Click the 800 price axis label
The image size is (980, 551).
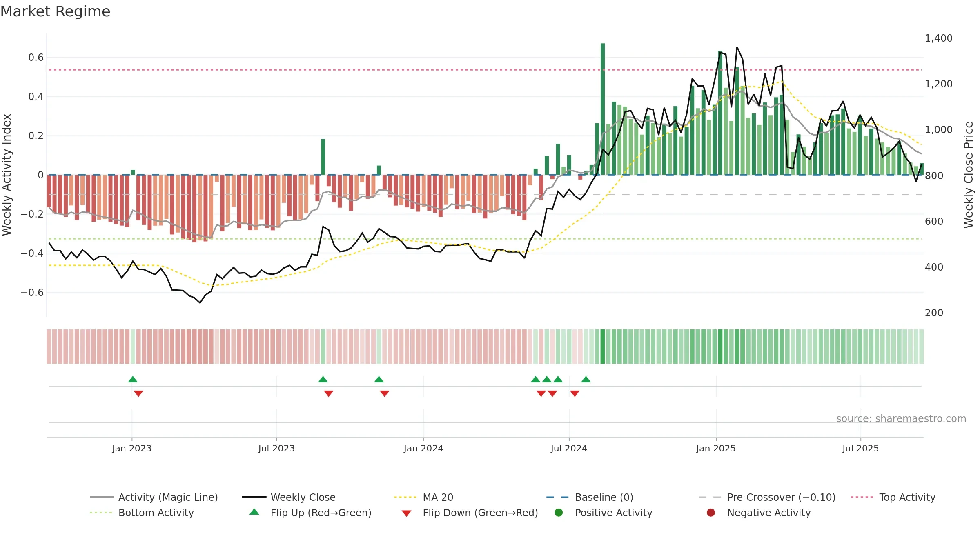[934, 176]
